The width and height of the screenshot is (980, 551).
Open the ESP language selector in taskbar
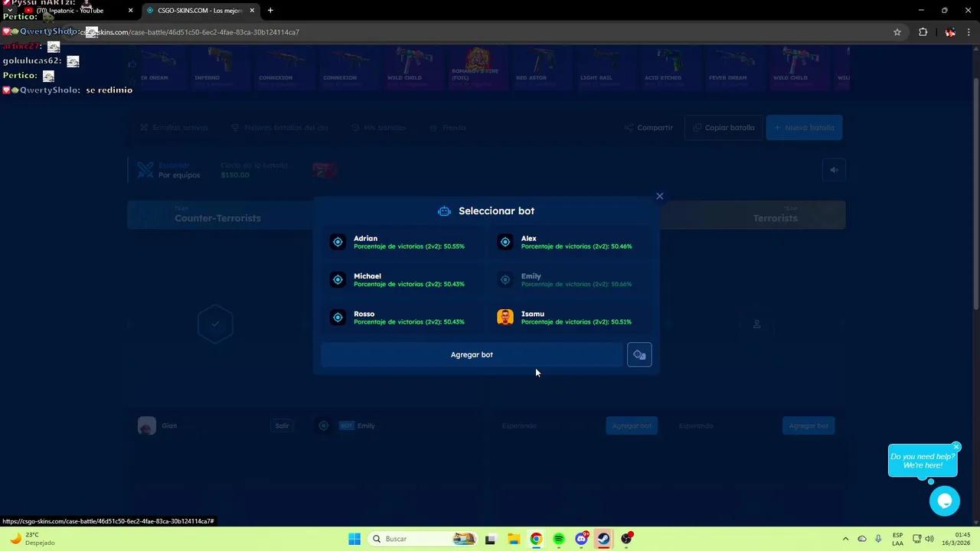[896, 539]
